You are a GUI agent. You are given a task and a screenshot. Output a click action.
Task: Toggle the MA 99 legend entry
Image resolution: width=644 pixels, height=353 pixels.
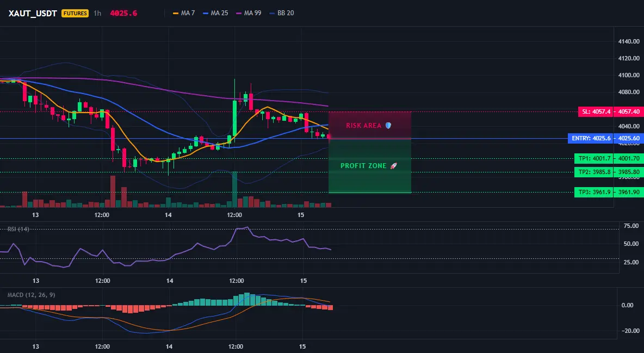point(249,13)
